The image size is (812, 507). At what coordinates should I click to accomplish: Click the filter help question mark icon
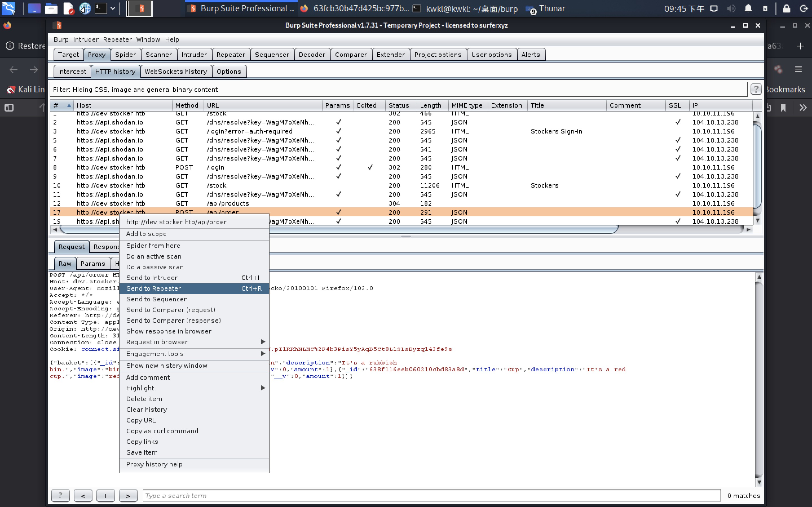[x=755, y=89]
